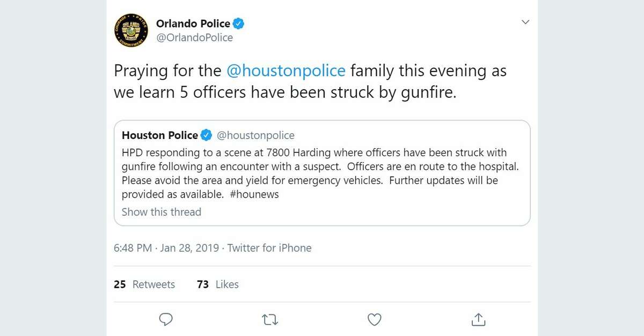This screenshot has height=336, width=644.
Task: Click the verified badge beside Orlando Police
Action: [x=239, y=24]
